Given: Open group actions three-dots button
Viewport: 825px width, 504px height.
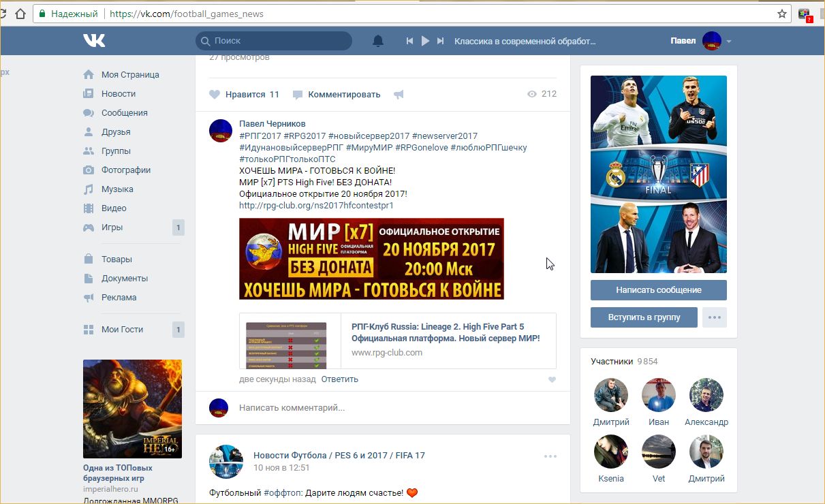Looking at the screenshot, I should click(x=715, y=318).
